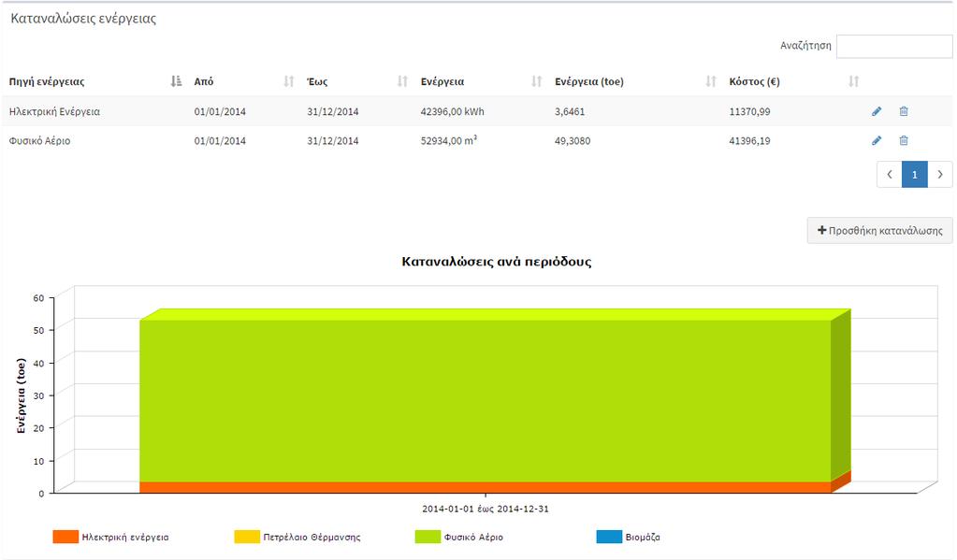Sort by Κόστος (€) column arrows

pyautogui.click(x=853, y=81)
